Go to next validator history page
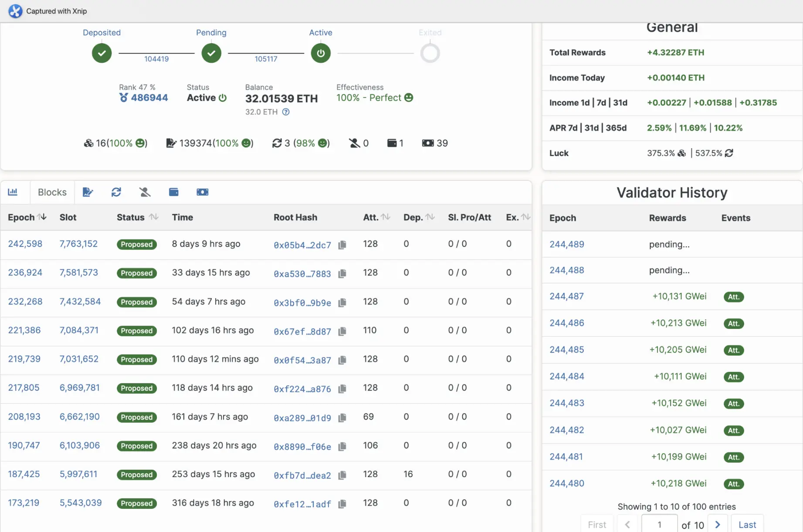Image resolution: width=803 pixels, height=532 pixels. tap(718, 525)
